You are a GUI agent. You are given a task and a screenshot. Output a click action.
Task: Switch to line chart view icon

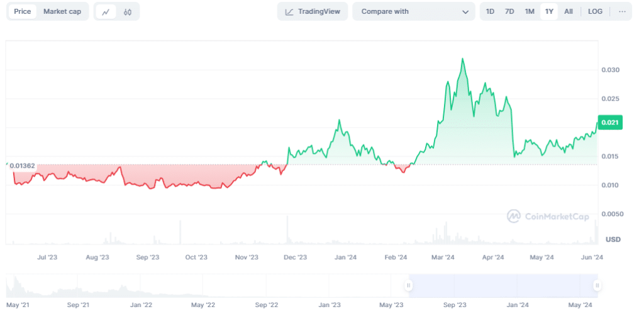tap(106, 11)
